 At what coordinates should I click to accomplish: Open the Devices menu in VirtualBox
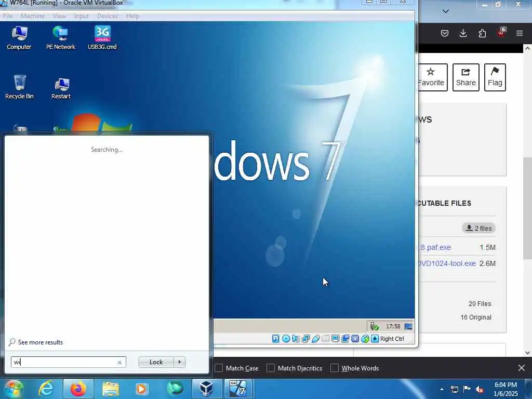108,16
